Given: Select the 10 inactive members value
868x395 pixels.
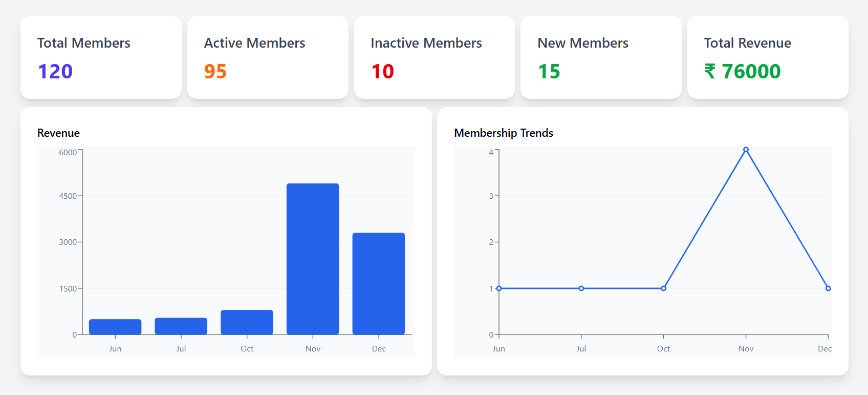Looking at the screenshot, I should (x=382, y=71).
